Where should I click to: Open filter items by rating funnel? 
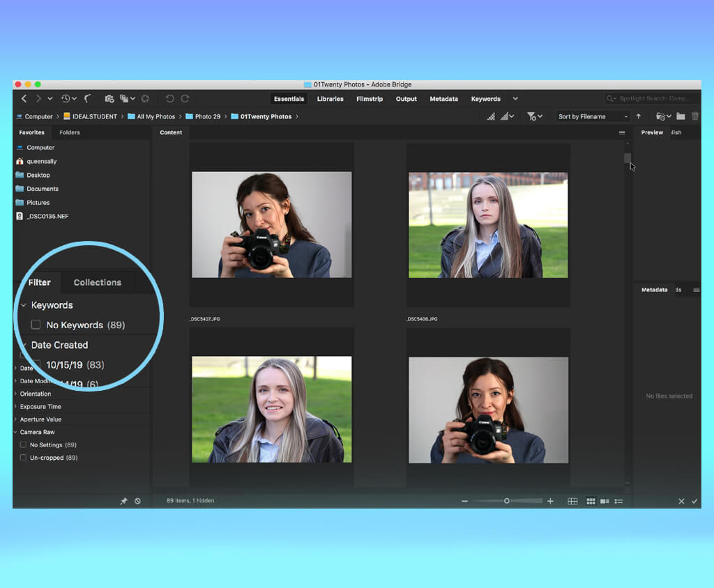click(535, 116)
